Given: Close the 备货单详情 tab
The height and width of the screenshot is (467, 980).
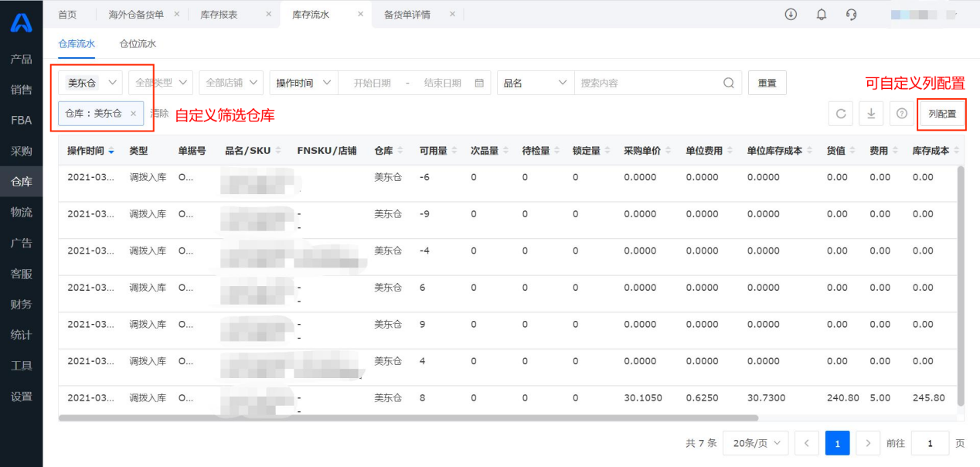Looking at the screenshot, I should point(452,14).
